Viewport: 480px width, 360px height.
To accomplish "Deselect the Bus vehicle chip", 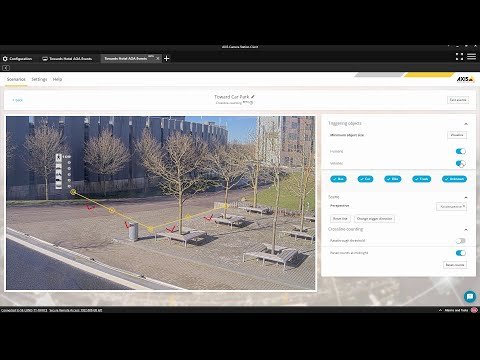I will (338, 179).
